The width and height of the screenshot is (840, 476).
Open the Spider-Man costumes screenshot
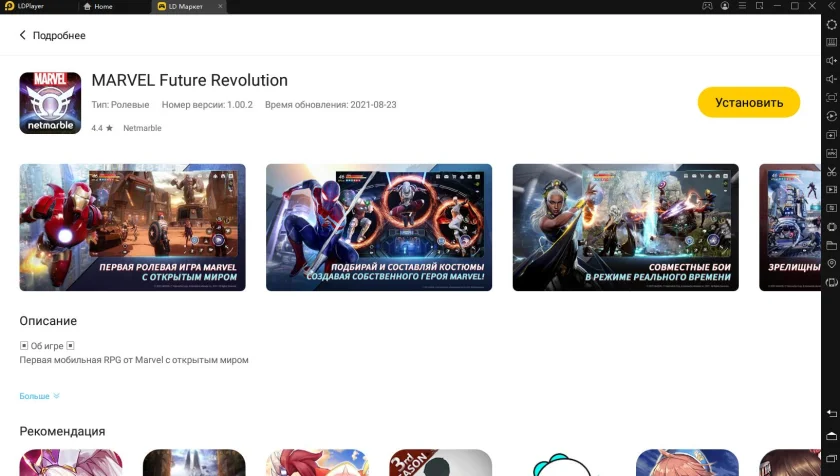coord(379,228)
